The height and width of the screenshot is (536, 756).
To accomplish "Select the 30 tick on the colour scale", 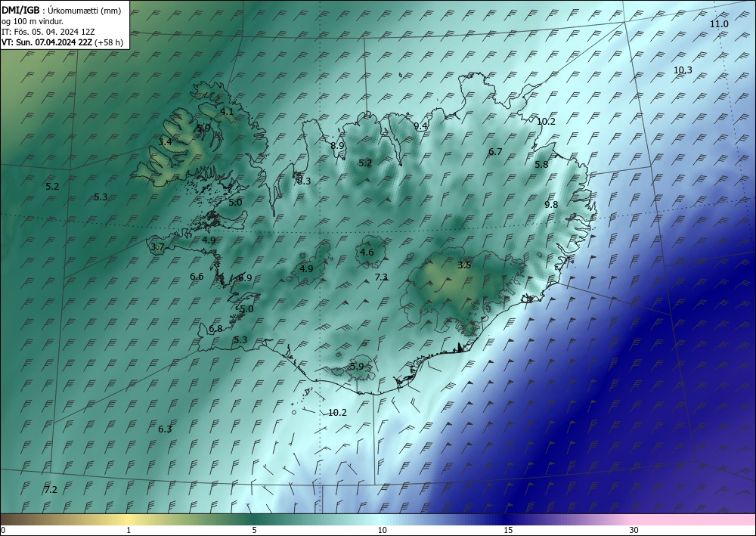I will point(634,530).
